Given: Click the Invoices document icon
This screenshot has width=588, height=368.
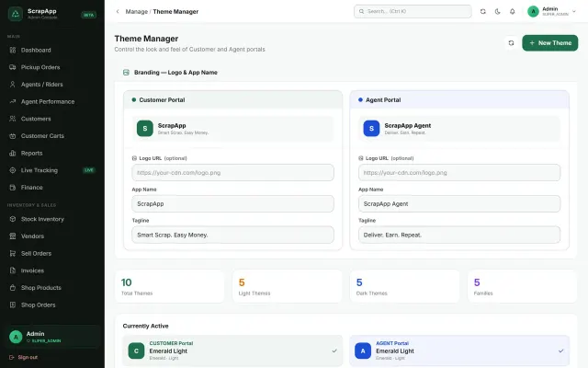Looking at the screenshot, I should point(12,270).
